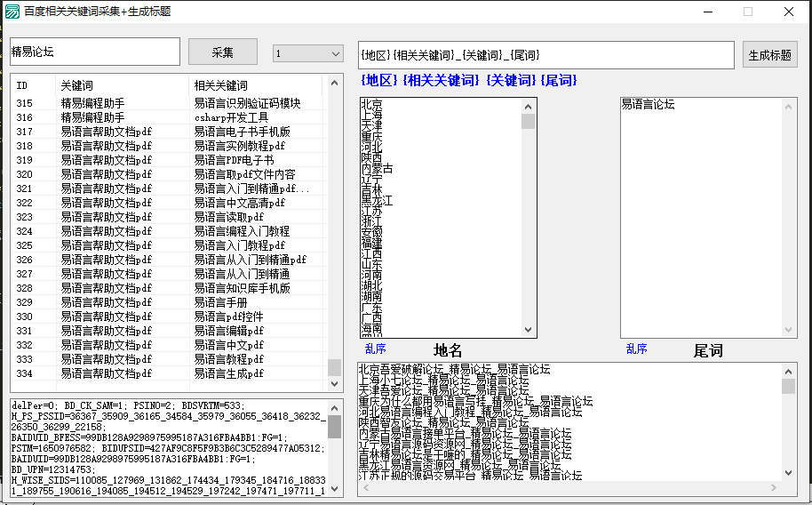The width and height of the screenshot is (812, 505).
Task: Click the generated title line starting 河北易语言编程入门教程
Action: pos(470,413)
